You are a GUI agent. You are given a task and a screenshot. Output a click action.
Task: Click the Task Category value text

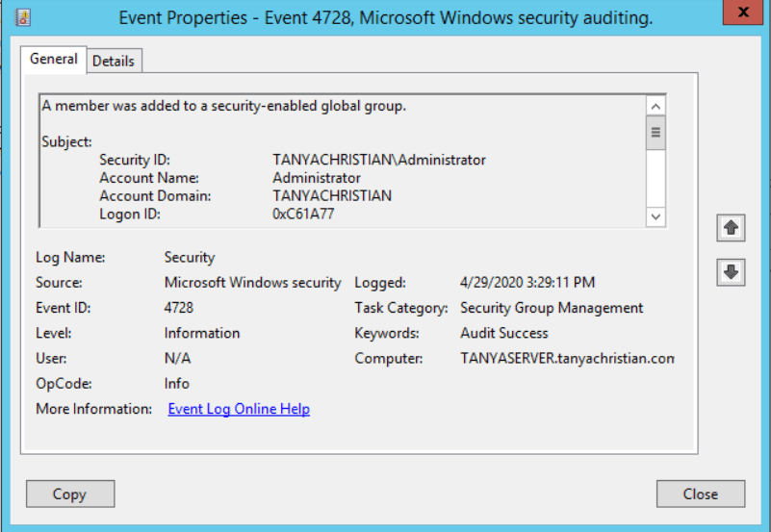point(552,308)
